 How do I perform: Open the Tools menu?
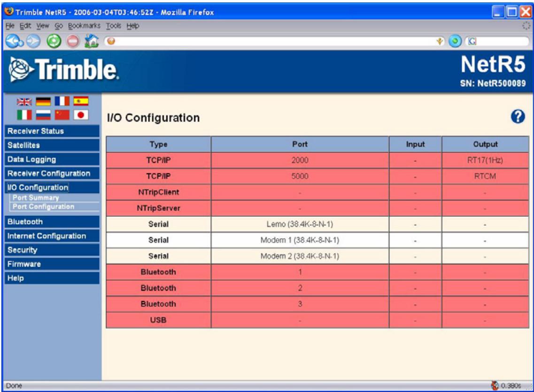113,26
